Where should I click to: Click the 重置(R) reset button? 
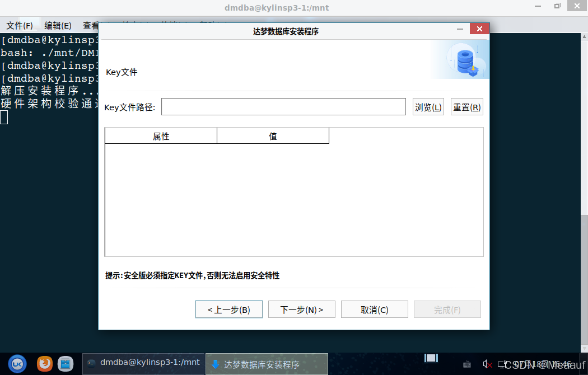[x=466, y=107]
